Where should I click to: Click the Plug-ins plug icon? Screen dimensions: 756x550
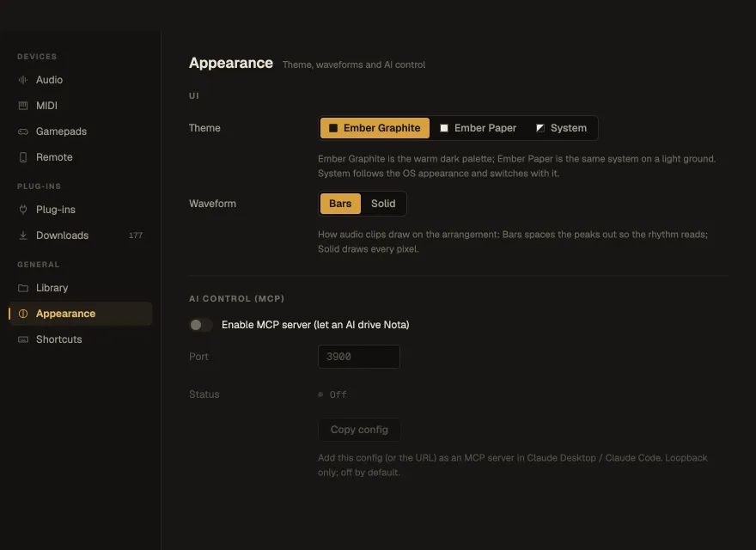(x=22, y=210)
